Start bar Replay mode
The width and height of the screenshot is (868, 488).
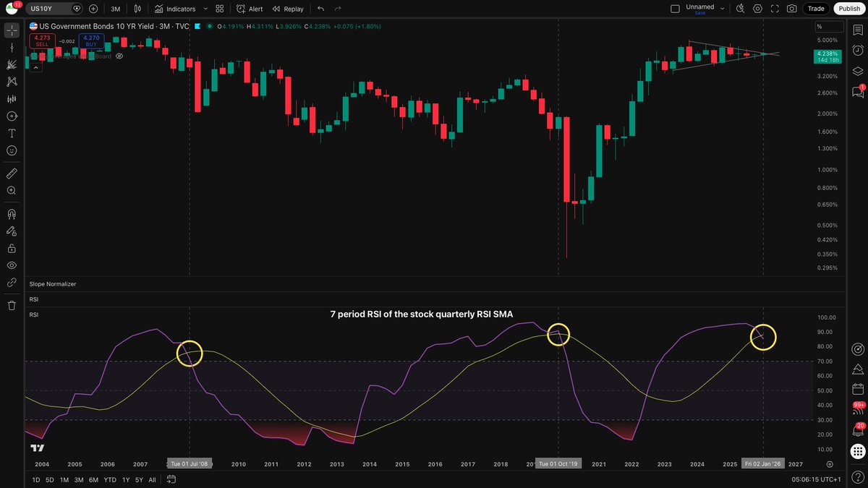point(288,9)
